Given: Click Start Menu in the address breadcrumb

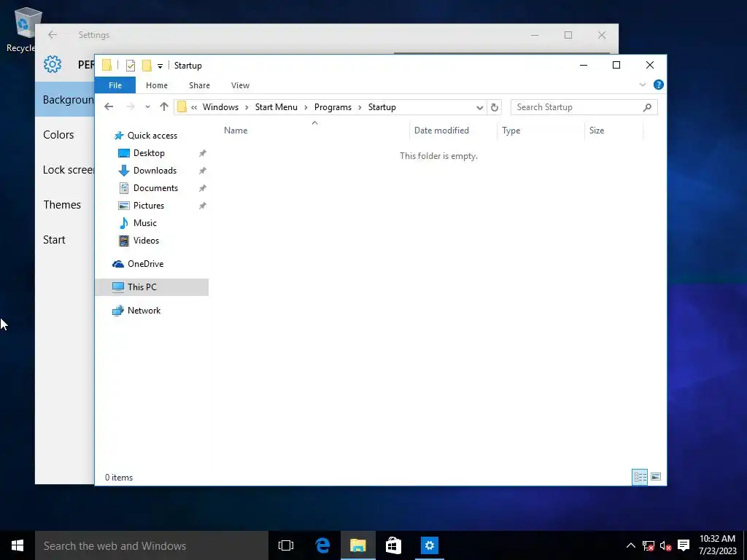Looking at the screenshot, I should 276,107.
